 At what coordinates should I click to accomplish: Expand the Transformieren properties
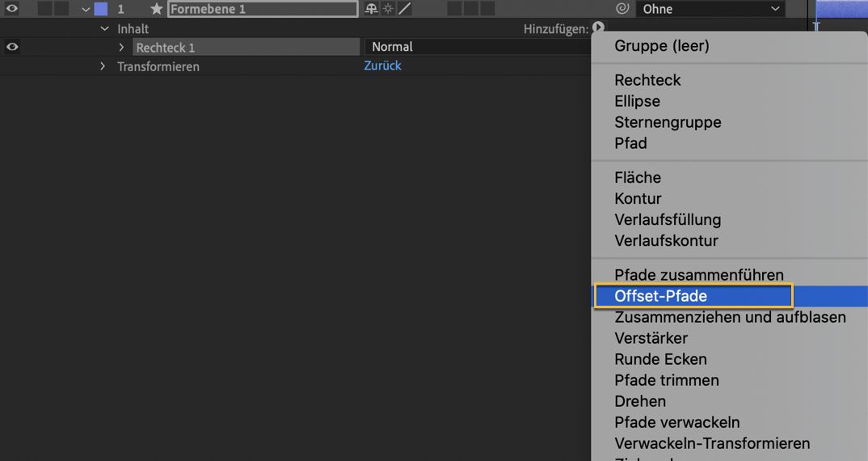pyautogui.click(x=103, y=66)
